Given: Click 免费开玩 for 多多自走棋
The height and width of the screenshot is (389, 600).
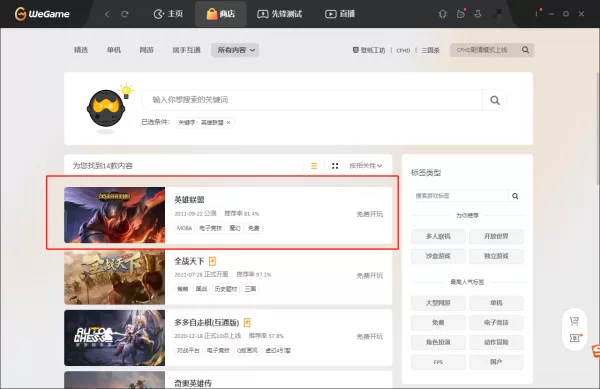Looking at the screenshot, I should [x=370, y=337].
